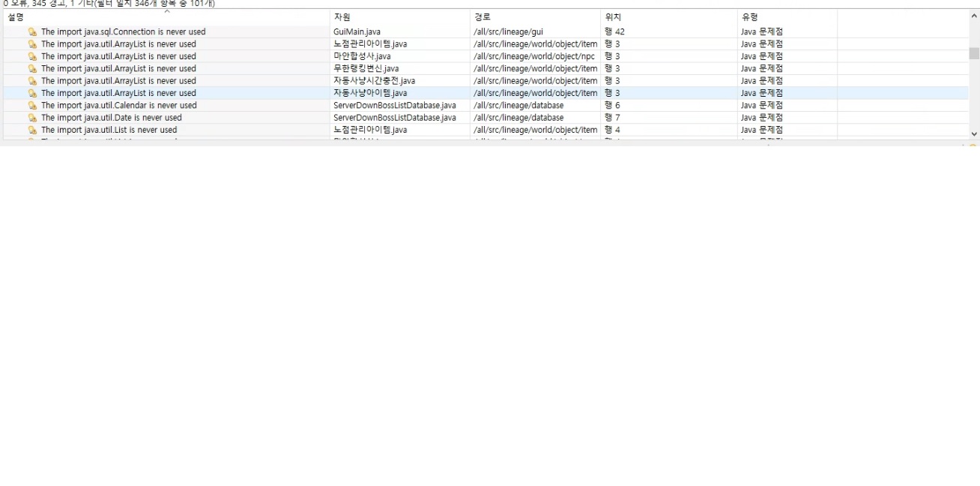The image size is (980, 486).
Task: Click /all/src/lineage/database path in the Calendar row
Action: click(x=518, y=105)
